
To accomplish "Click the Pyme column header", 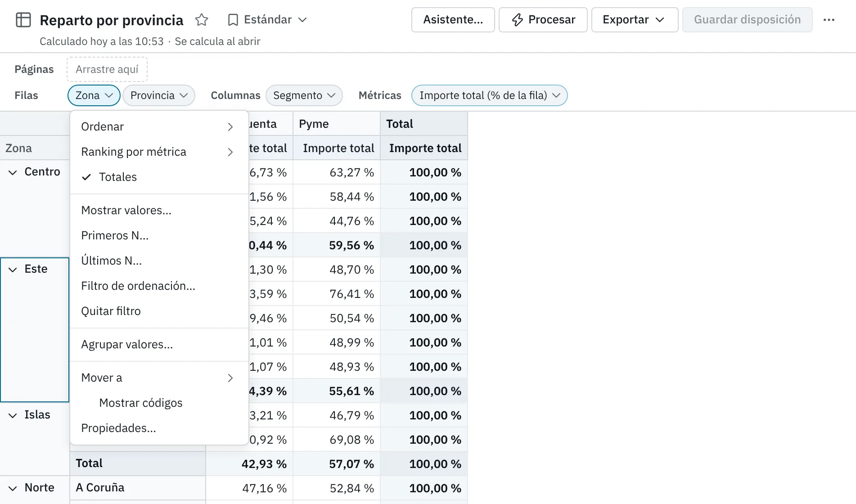I will point(337,124).
